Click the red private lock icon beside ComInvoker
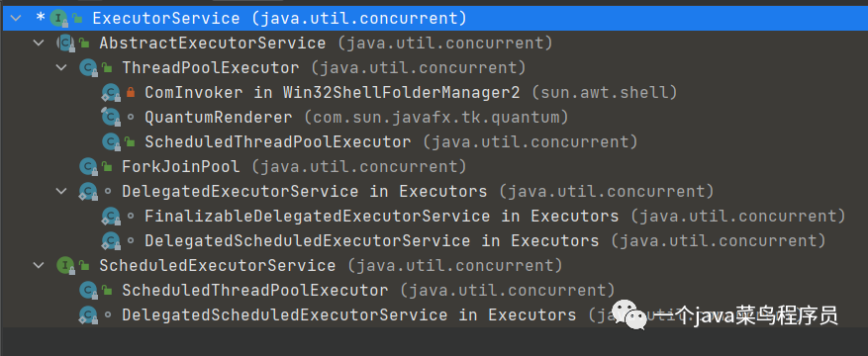Screen dimensions: 868x356 coord(131,92)
